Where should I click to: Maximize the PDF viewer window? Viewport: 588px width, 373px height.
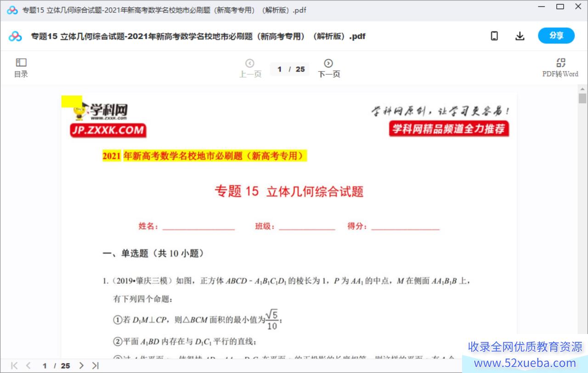(560, 6)
